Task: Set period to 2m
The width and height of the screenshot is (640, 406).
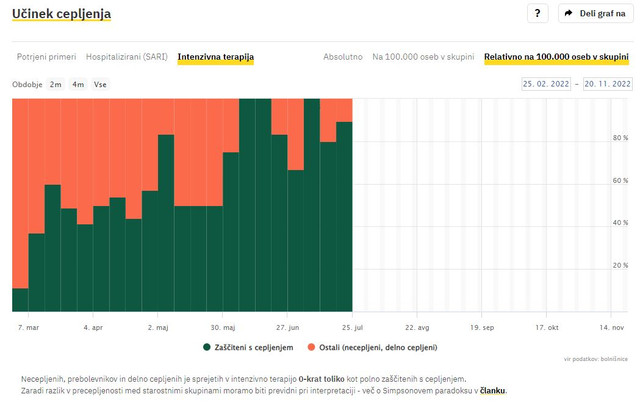Action: click(x=56, y=84)
